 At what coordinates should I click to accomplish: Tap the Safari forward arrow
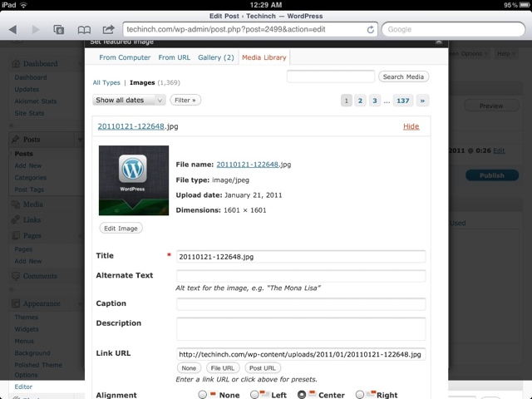[35, 30]
